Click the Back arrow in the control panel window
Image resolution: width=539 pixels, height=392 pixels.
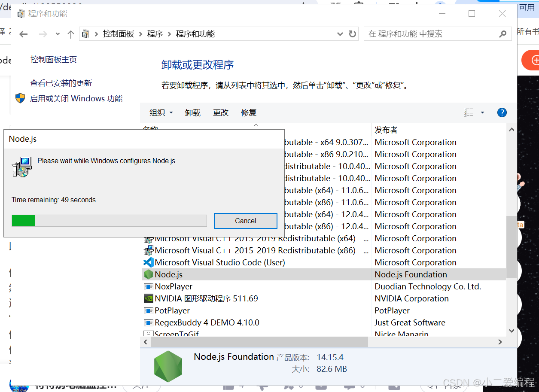24,34
